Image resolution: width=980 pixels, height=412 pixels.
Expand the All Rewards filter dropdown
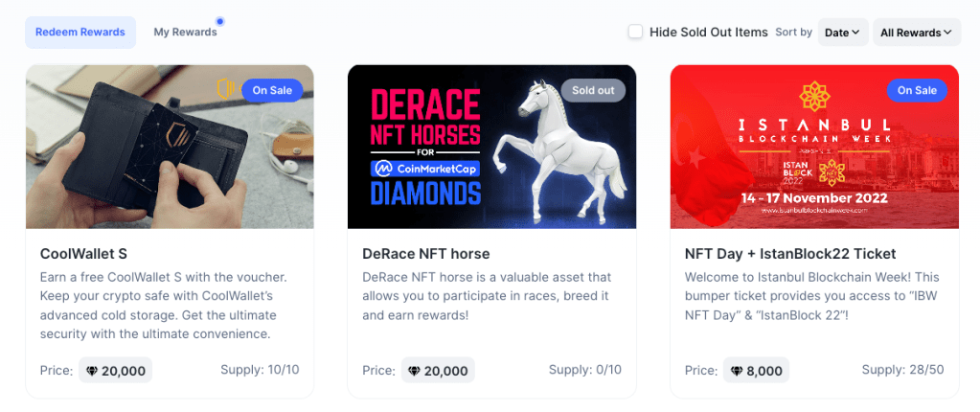pos(916,33)
